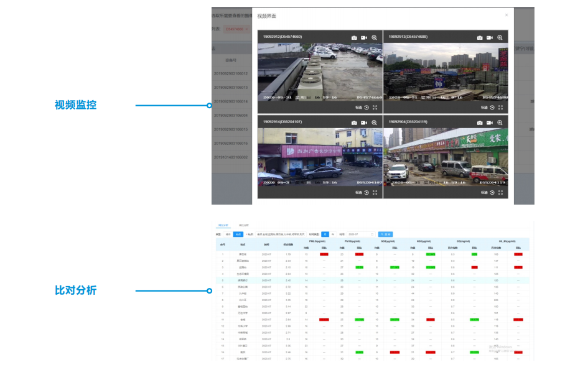Select device row 2019092903106014

231,101
